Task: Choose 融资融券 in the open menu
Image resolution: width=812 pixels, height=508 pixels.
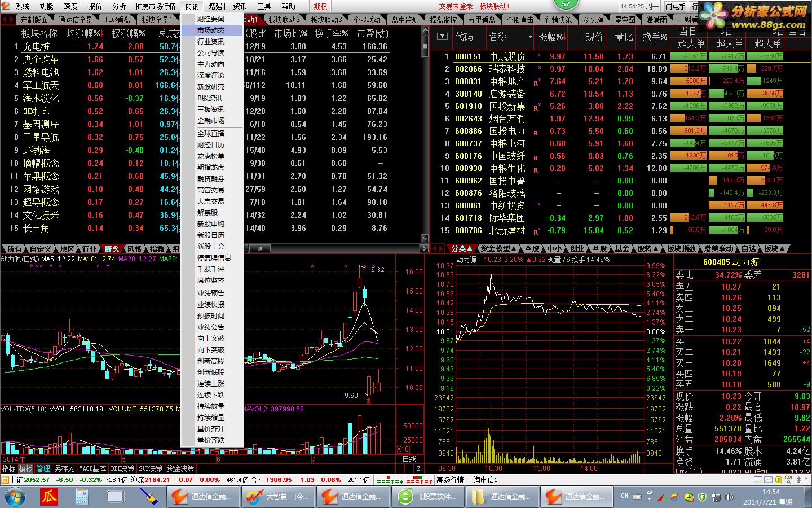Action: [211, 179]
